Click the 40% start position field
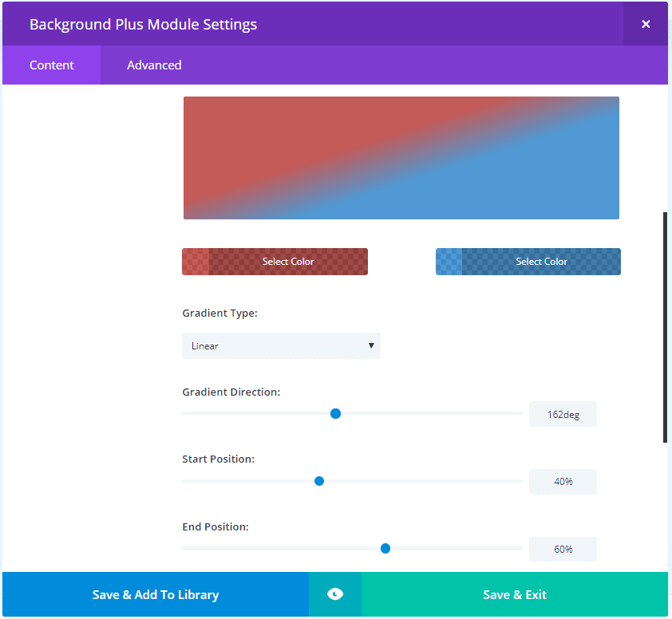The height and width of the screenshot is (619, 672). pos(563,482)
